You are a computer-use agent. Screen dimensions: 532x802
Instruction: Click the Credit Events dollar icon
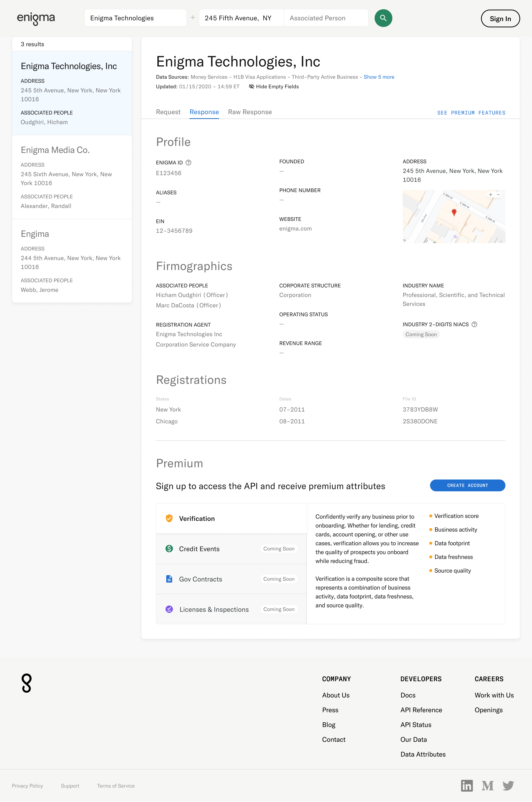[x=169, y=549]
